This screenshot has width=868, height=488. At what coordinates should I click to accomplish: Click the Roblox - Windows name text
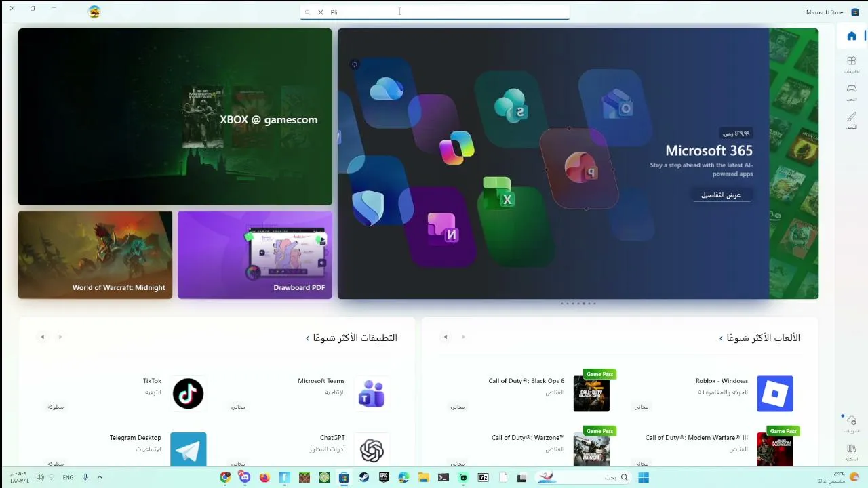(x=722, y=381)
